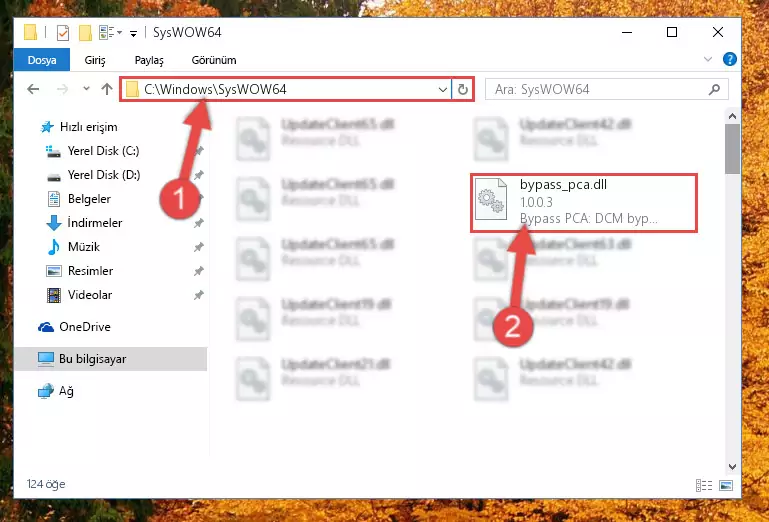Expand the ribbon with the chevron
This screenshot has height=522, width=769.
tap(708, 59)
